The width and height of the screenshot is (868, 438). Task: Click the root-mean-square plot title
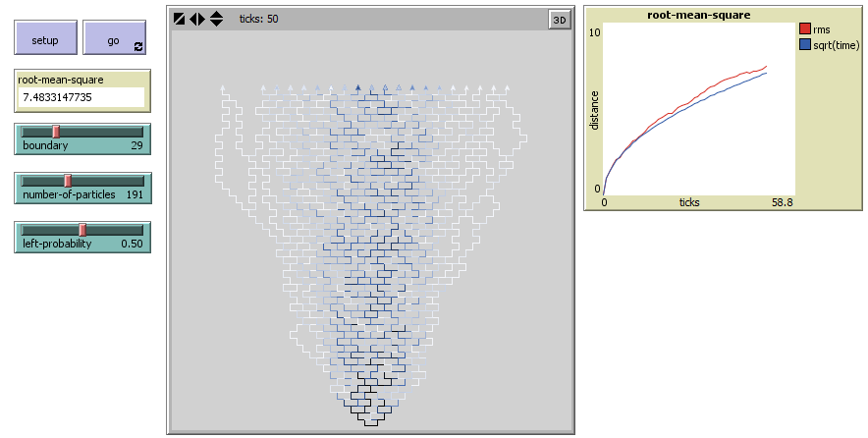(686, 15)
